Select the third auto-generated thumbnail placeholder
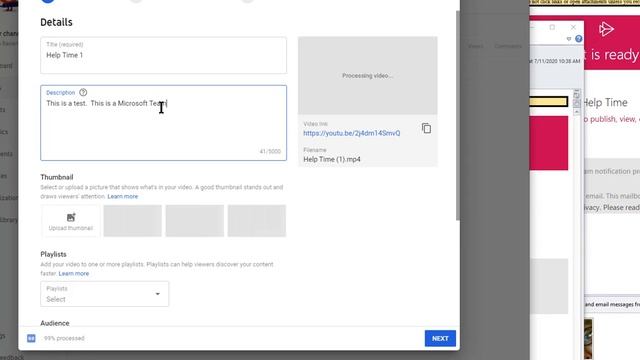The image size is (640, 360). point(257,221)
